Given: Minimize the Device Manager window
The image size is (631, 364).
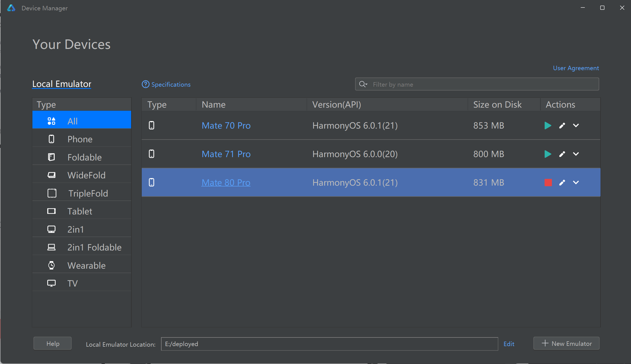Looking at the screenshot, I should click(x=583, y=8).
